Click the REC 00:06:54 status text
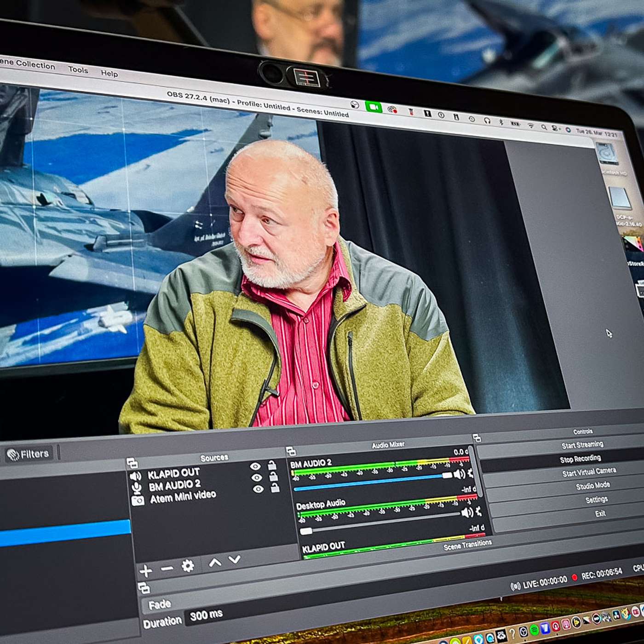The height and width of the screenshot is (644, 644). point(602,574)
